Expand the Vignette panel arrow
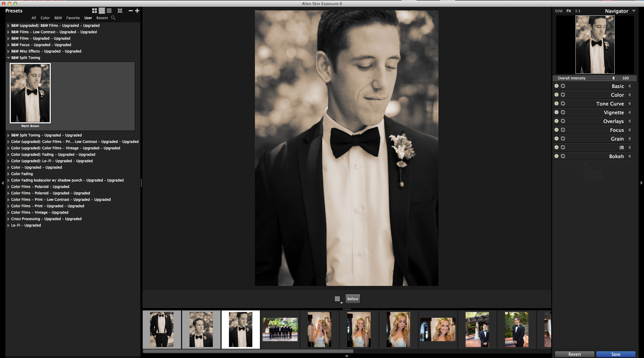The width and height of the screenshot is (644, 358). [x=630, y=112]
